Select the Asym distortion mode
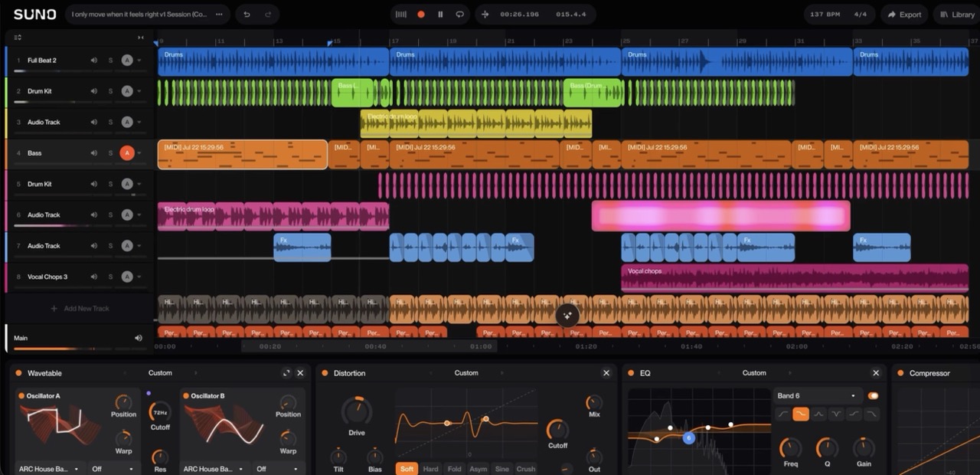The width and height of the screenshot is (980, 475). [479, 469]
